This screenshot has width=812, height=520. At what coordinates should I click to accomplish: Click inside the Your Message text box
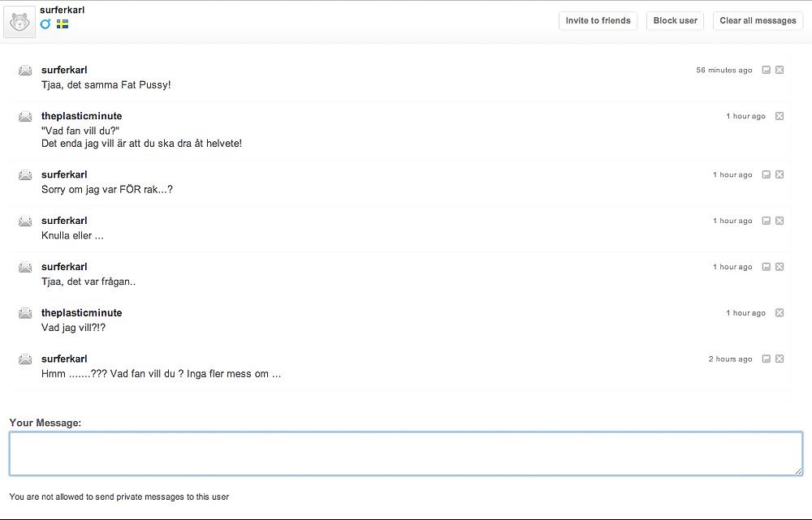pos(405,453)
